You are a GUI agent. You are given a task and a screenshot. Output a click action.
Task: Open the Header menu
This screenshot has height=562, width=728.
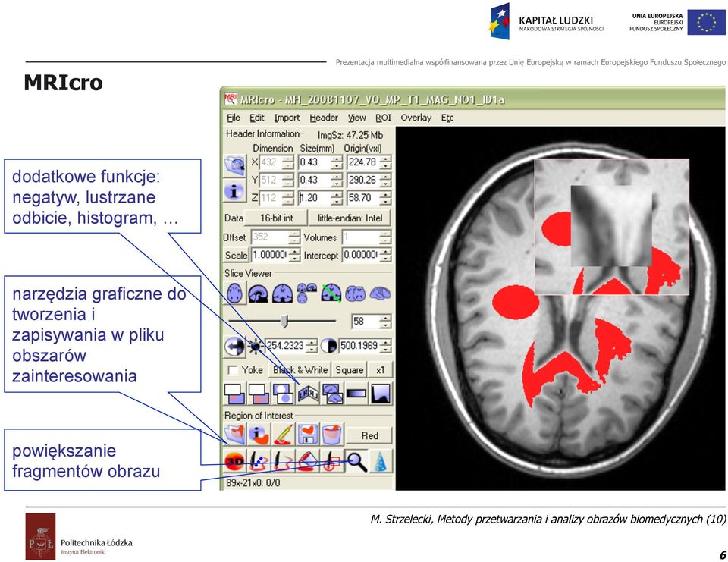tap(324, 118)
